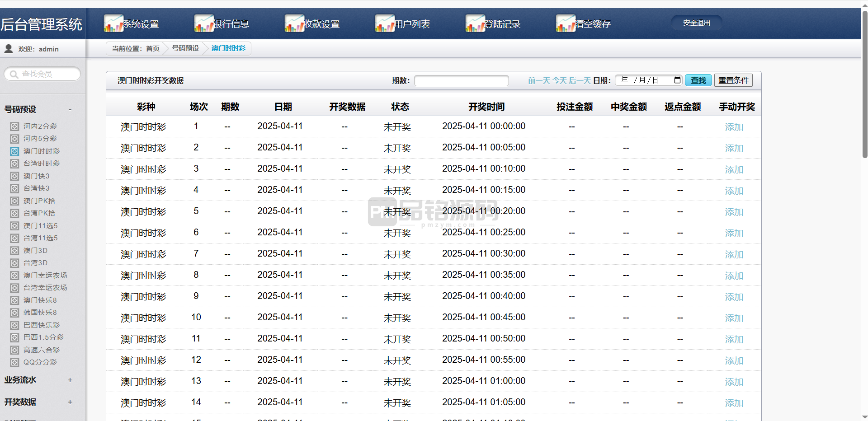The width and height of the screenshot is (868, 421).
Task: Click the icon beside 台湾时时彩
Action: (14, 164)
